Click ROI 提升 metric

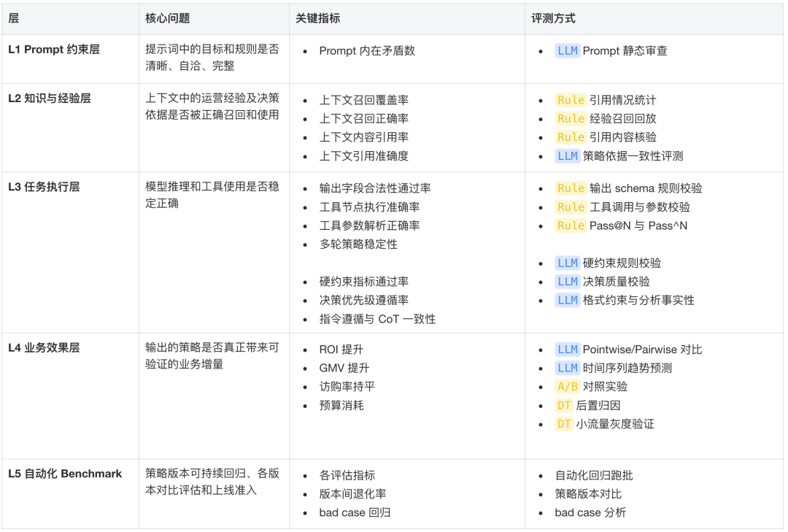341,350
